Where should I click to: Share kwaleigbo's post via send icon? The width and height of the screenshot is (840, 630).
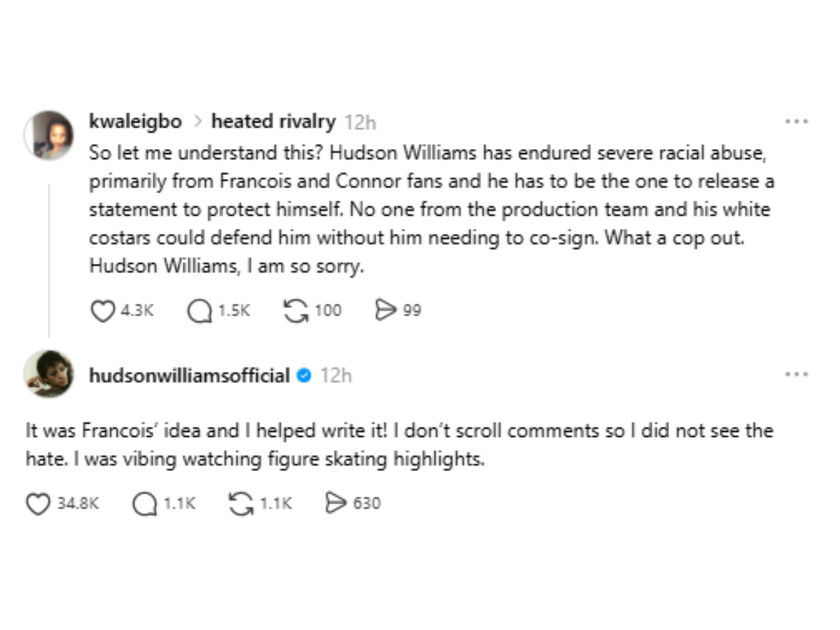coord(386,311)
